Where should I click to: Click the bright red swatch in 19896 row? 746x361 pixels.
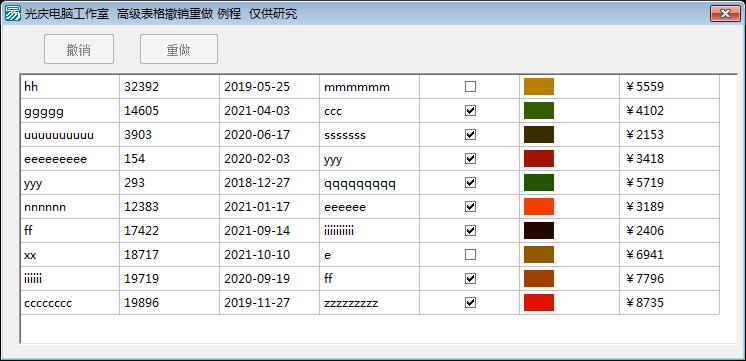tap(539, 302)
